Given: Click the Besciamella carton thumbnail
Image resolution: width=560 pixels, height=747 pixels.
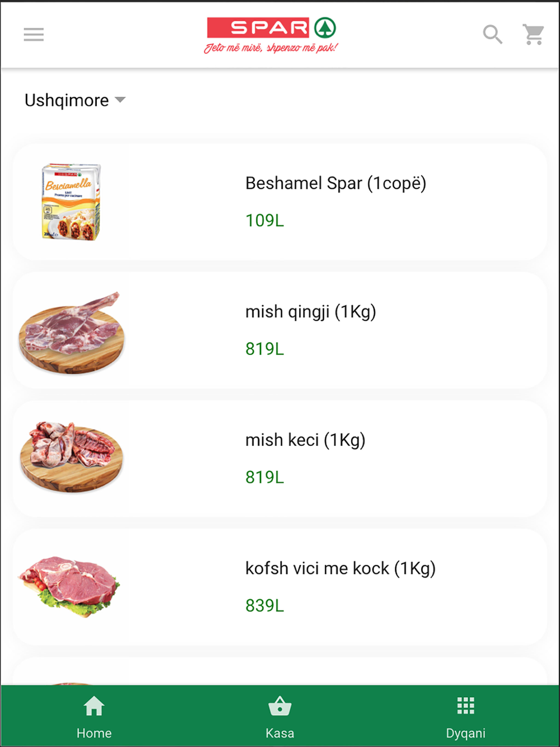Looking at the screenshot, I should pyautogui.click(x=71, y=202).
